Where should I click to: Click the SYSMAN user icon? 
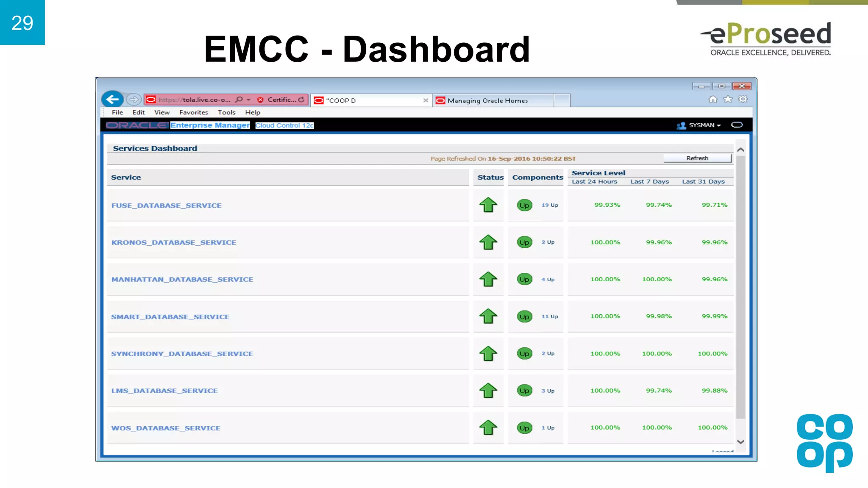[x=681, y=125]
